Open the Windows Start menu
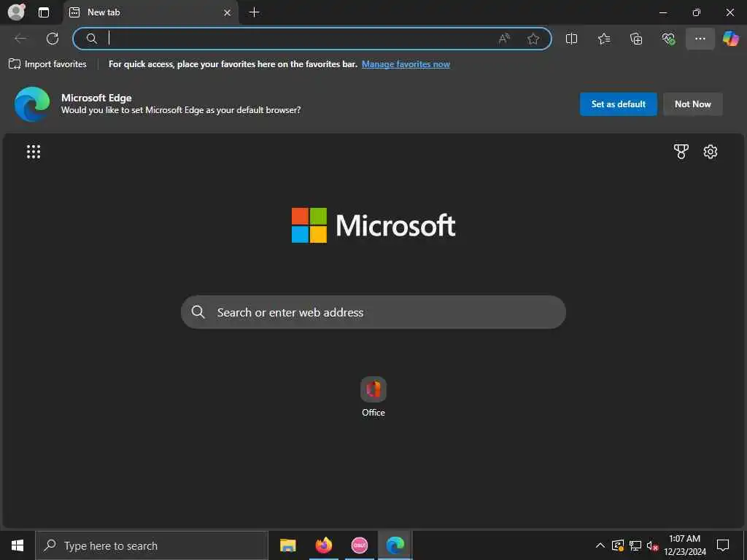 pos(18,545)
